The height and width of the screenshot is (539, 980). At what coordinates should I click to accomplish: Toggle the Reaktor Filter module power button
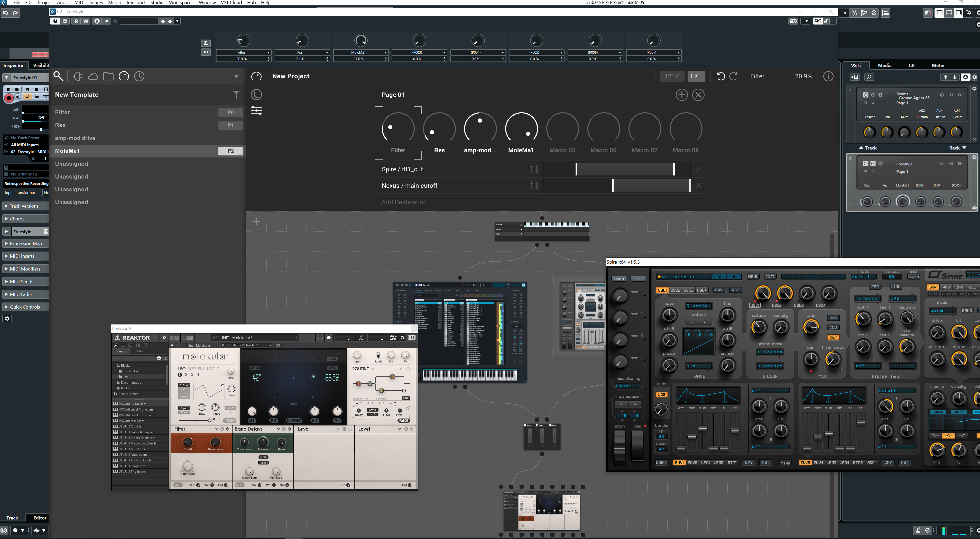pyautogui.click(x=228, y=429)
